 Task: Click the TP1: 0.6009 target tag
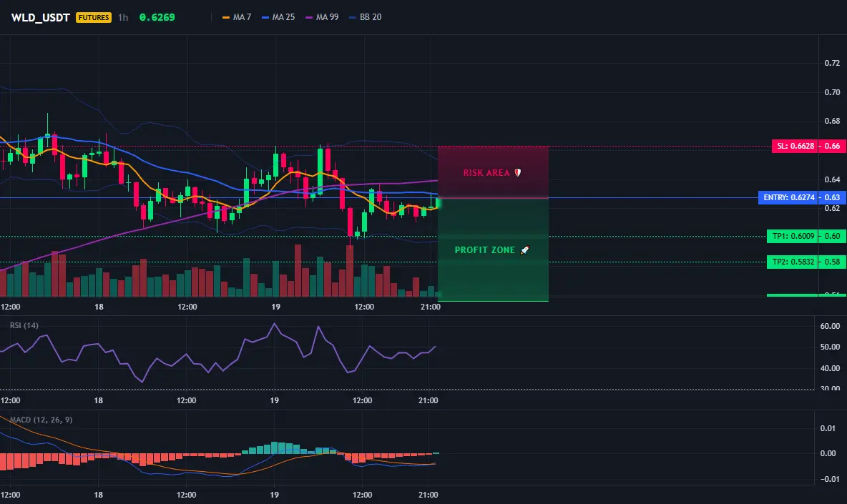pos(793,236)
